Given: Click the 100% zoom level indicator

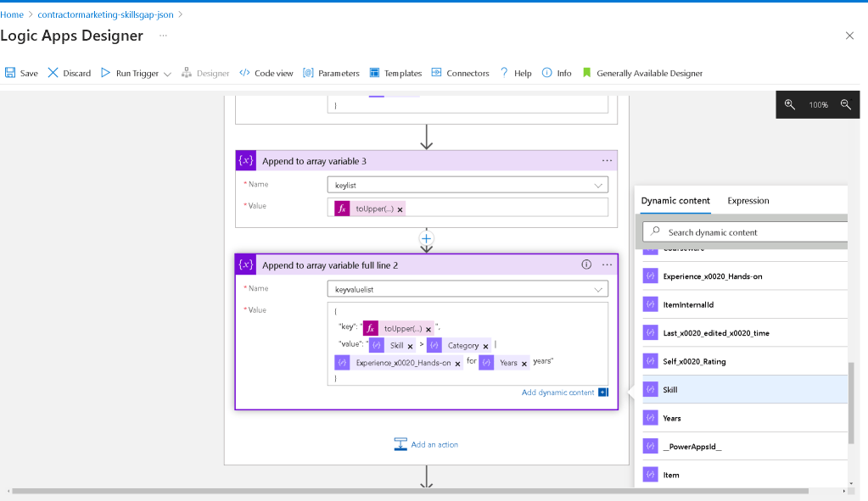Looking at the screenshot, I should pos(818,104).
